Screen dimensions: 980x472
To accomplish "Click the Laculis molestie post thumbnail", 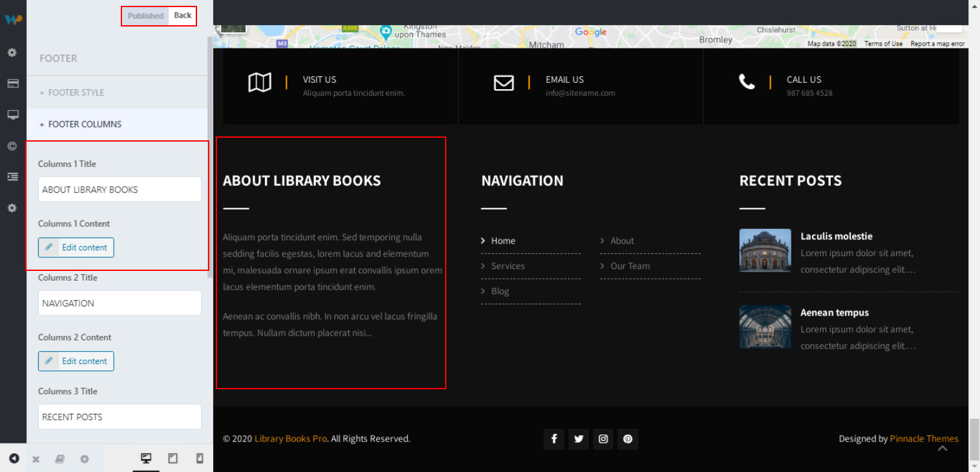I will pyautogui.click(x=765, y=250).
